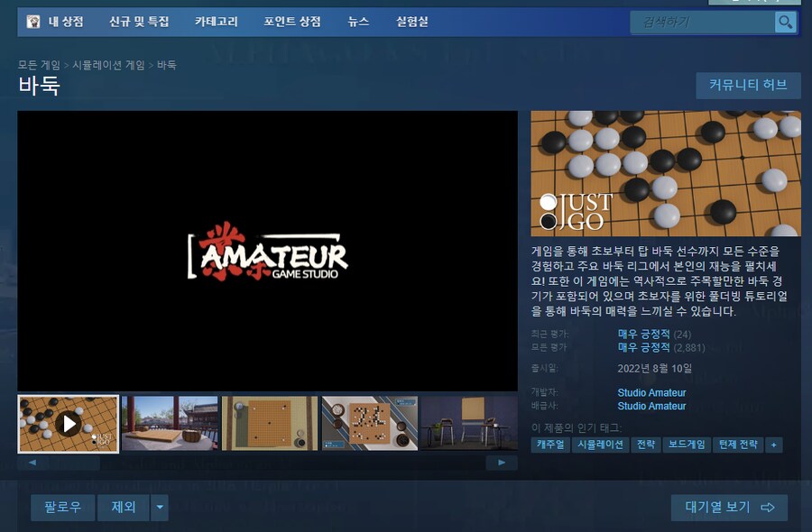Open publisher Studio Amateur link

(x=651, y=407)
